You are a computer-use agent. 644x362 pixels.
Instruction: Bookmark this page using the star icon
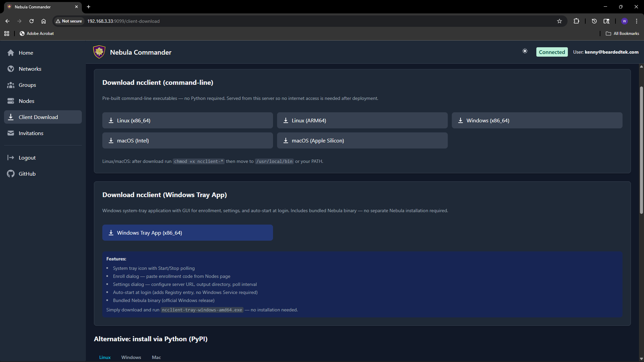click(559, 21)
